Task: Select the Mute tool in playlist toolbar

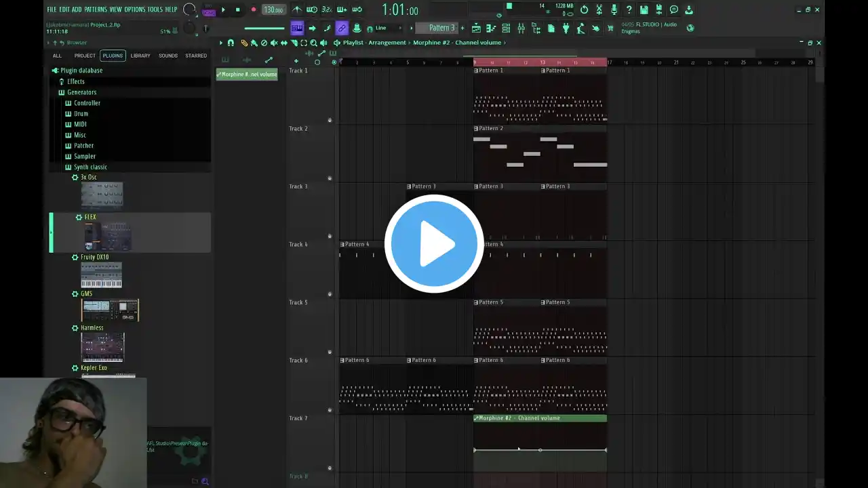Action: tap(274, 43)
